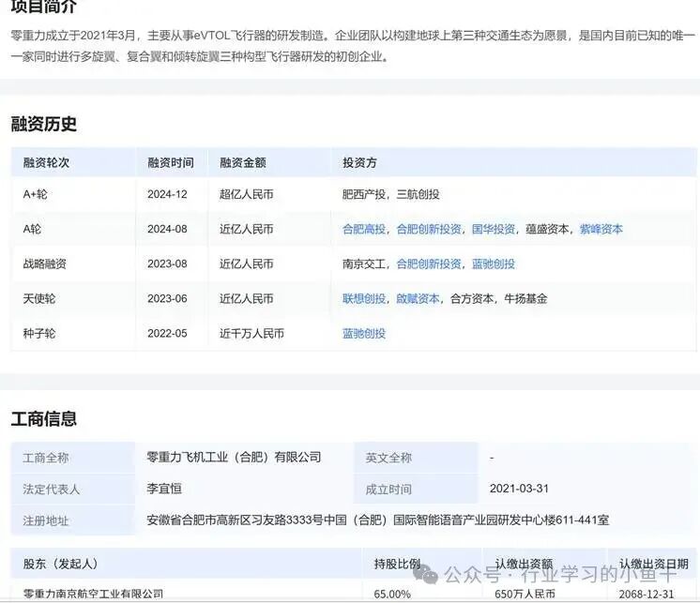Open the 啟赋资本 investor link
This screenshot has width=700, height=603.
pos(418,299)
